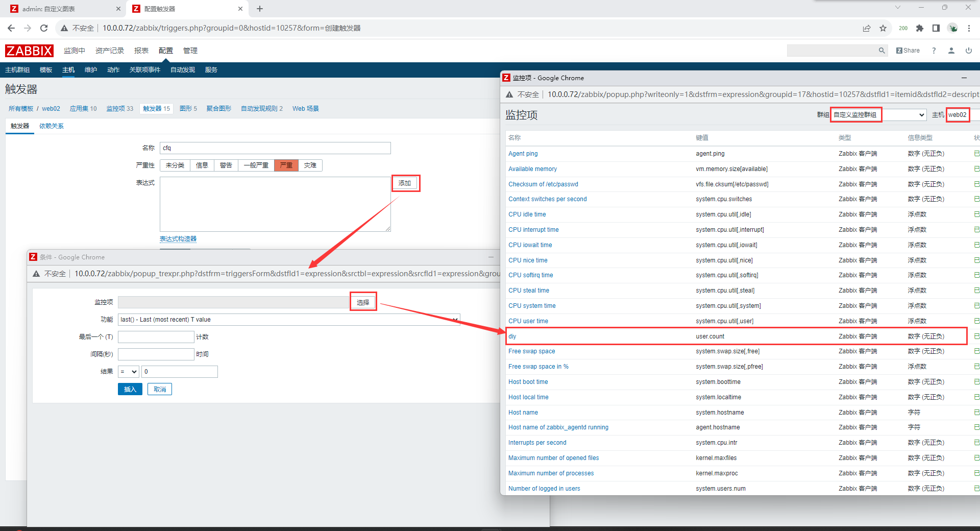The width and height of the screenshot is (980, 531).
Task: Reload the page with refresh icon
Action: point(44,28)
